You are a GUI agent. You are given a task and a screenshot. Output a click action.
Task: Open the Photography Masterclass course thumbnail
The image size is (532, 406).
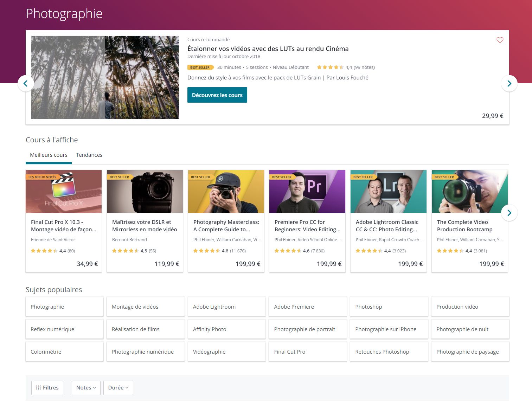226,192
